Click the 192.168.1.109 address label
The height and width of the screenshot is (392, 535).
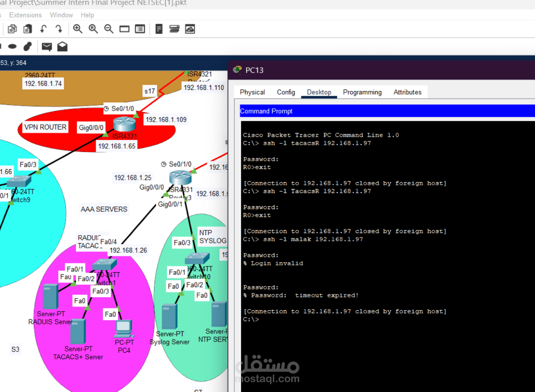point(166,120)
